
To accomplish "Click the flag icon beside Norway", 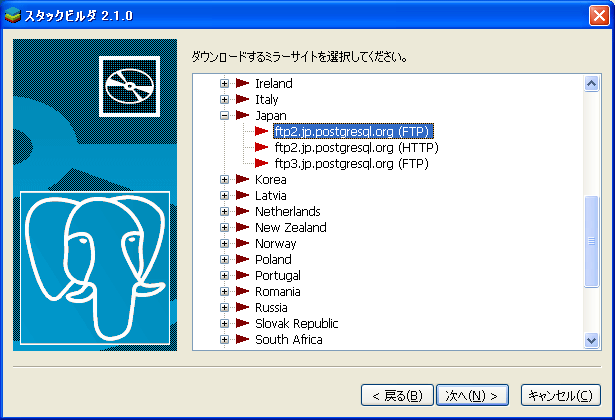I will tap(242, 244).
